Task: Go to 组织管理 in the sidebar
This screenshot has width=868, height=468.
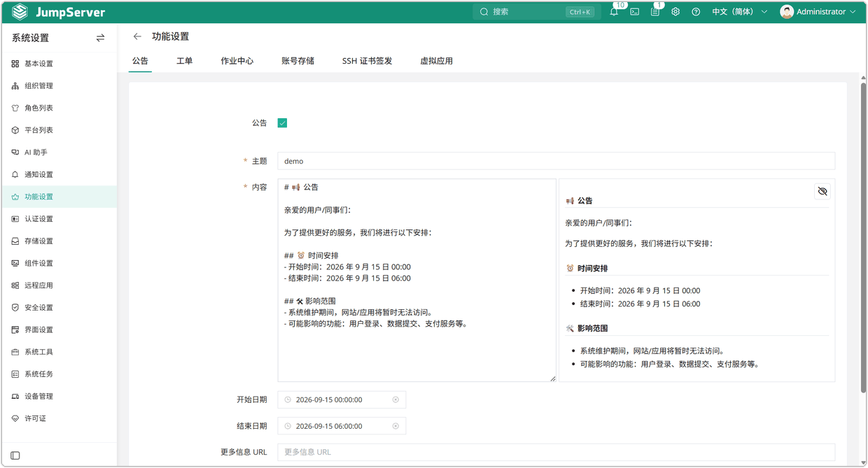Action: click(59, 86)
